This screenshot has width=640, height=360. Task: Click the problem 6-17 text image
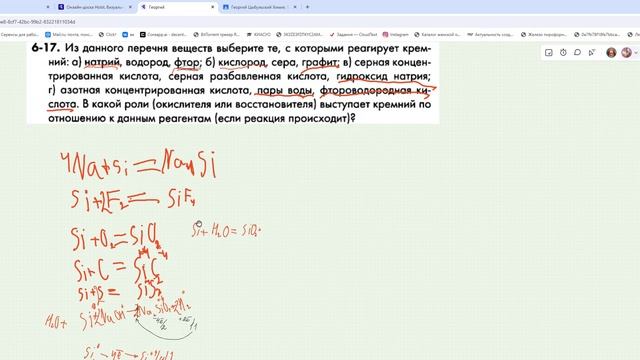coord(233,83)
